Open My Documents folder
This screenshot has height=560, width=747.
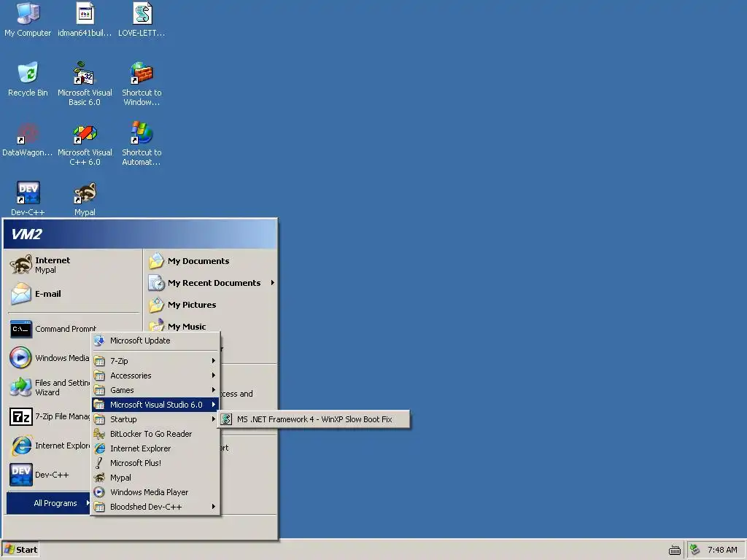211,261
